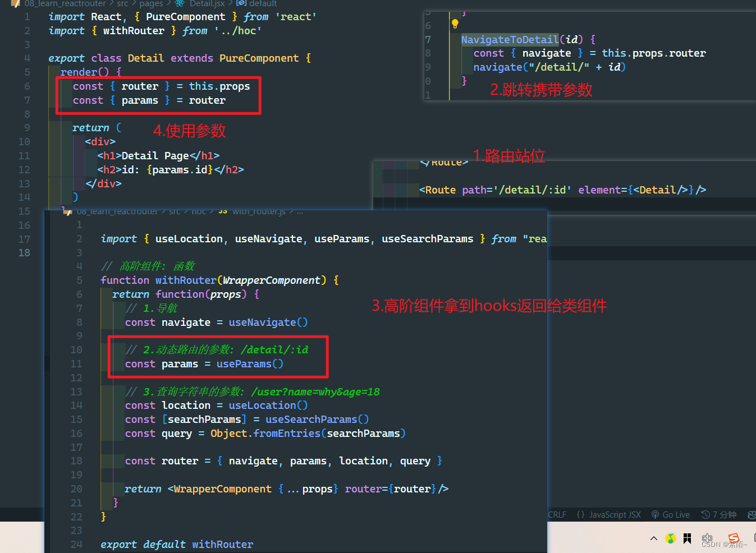Open the hoc folder breadcrumb
This screenshot has width=756, height=553.
point(199,211)
